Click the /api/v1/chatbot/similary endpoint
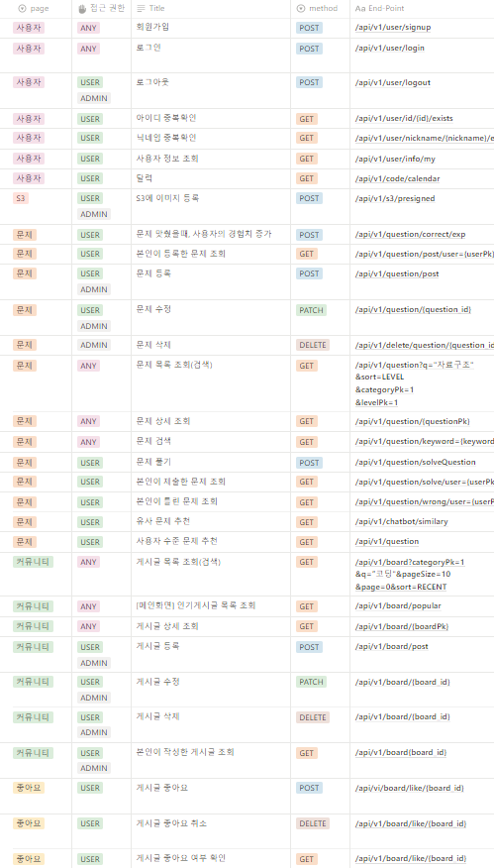Viewport: 494px width, 868px height. [x=401, y=521]
